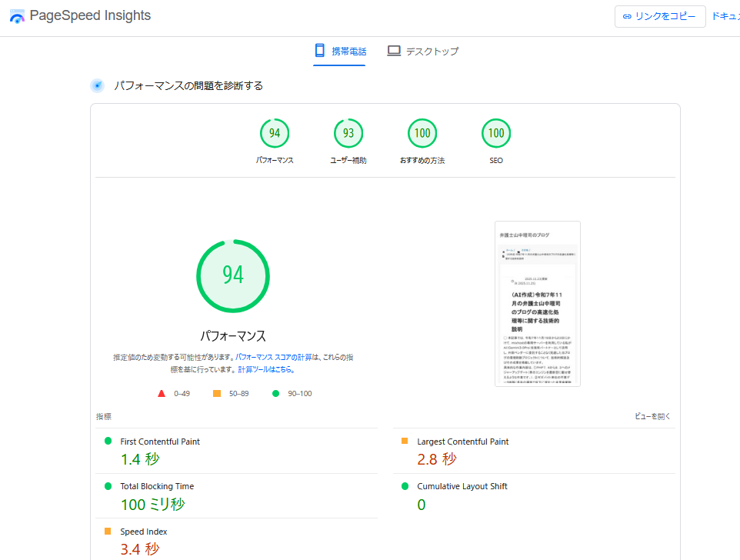Select the 100 SEO score gauge
Viewport: 740px width, 560px height.
click(x=496, y=134)
